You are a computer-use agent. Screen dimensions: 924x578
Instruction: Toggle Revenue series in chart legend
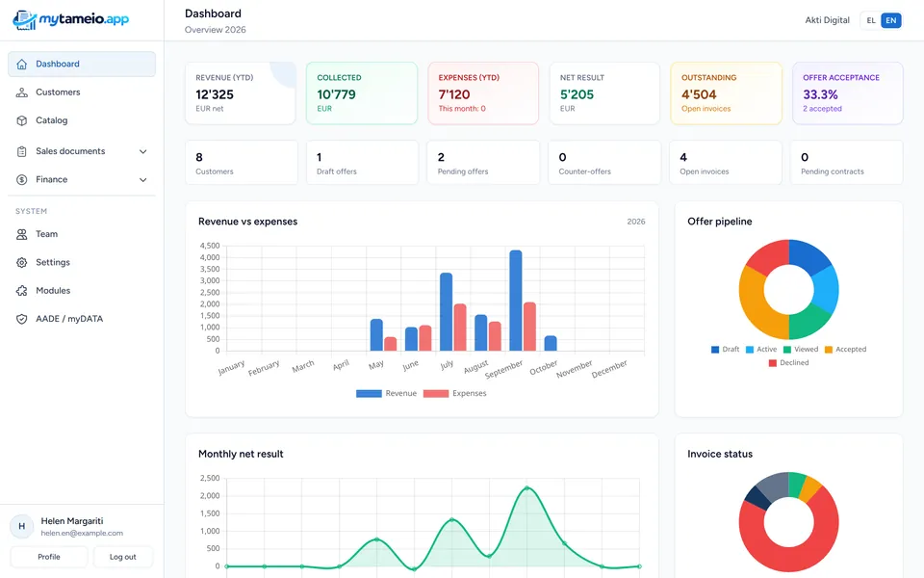[x=386, y=393]
